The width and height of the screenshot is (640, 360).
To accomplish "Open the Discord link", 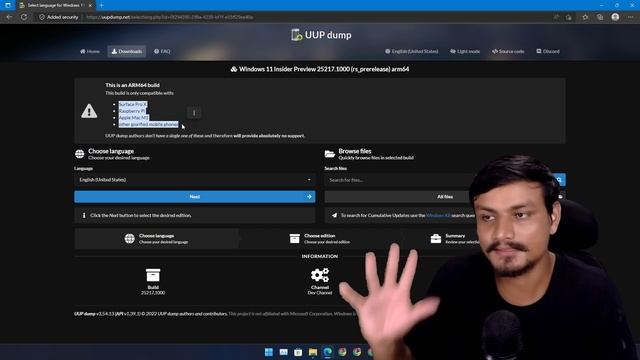I will (548, 51).
